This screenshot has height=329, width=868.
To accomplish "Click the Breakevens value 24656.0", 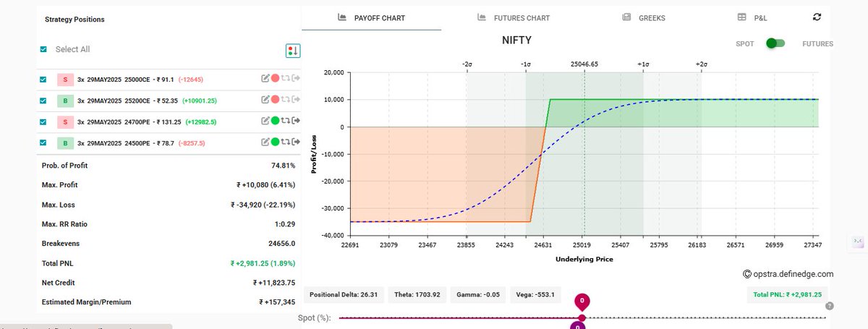I will click(x=281, y=244).
